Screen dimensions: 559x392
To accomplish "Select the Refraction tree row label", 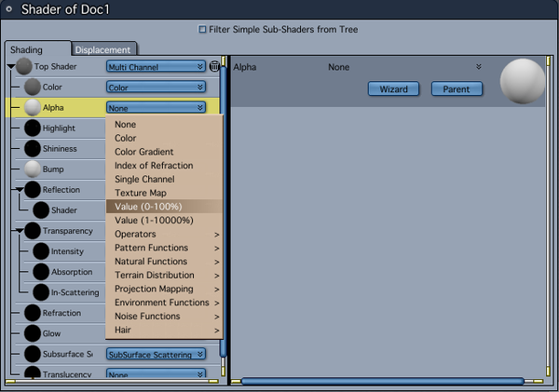I will pos(61,313).
